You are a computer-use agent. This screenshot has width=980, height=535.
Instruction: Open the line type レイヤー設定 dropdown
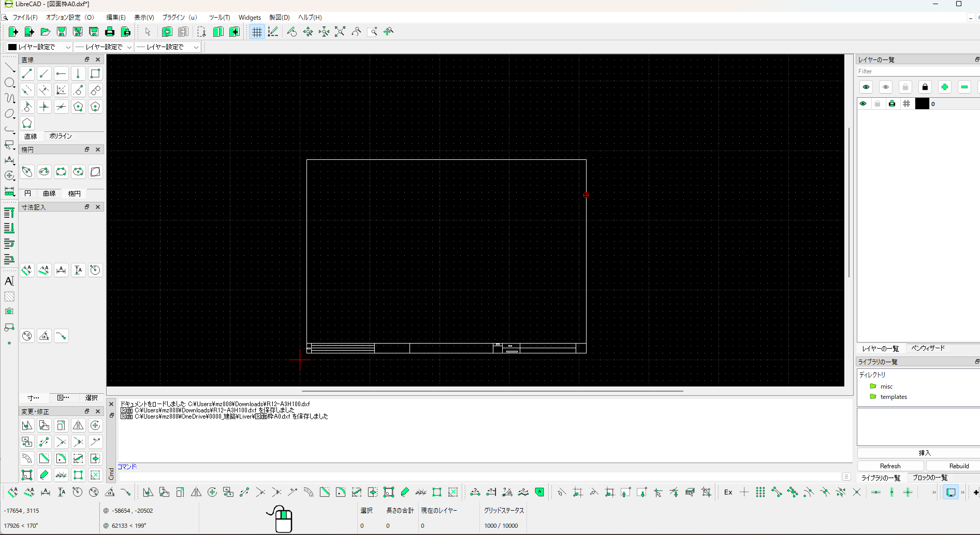click(x=167, y=47)
